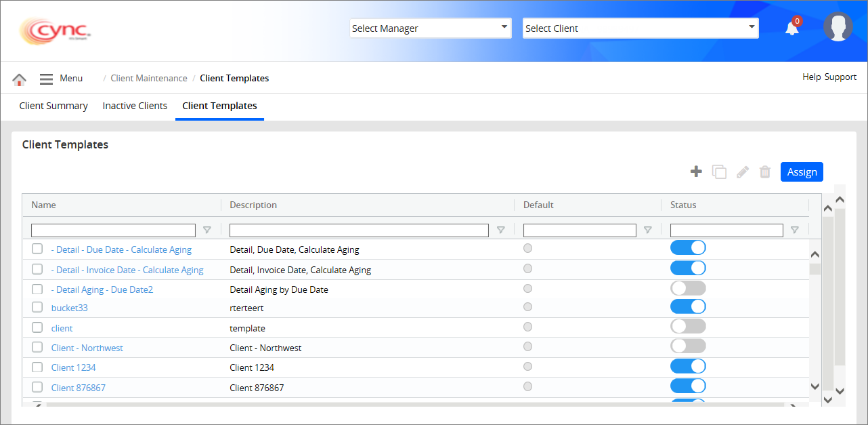The image size is (868, 425).
Task: Click the Name column filter funnel icon
Action: coord(207,230)
